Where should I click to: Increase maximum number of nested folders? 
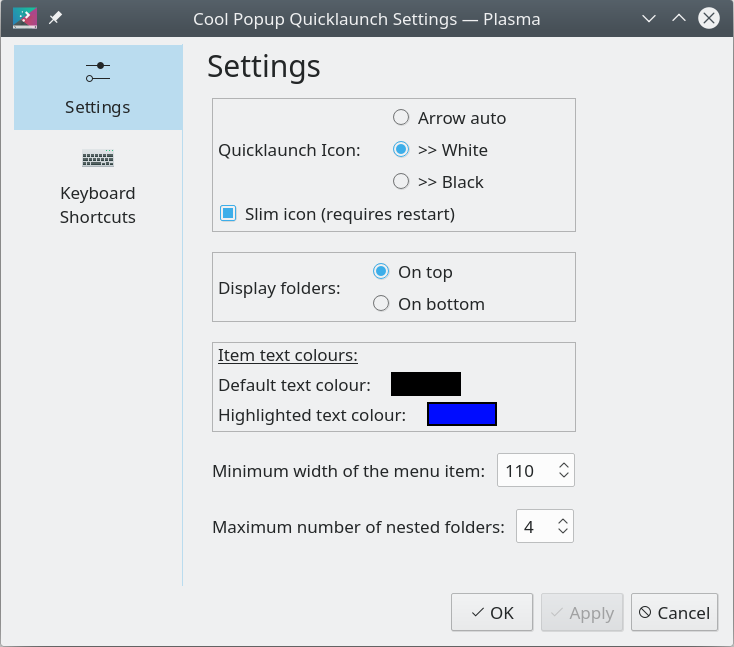563,522
